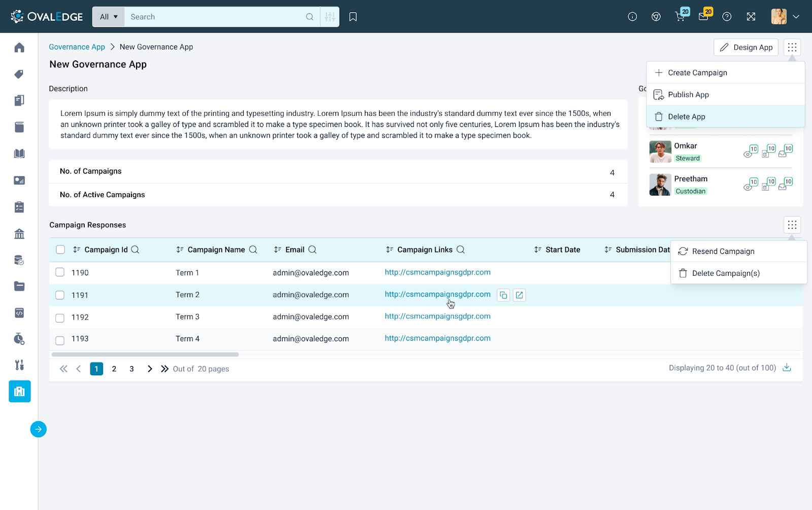Click the horizontal table scrollbar
Viewport: 812px width, 510px height.
coord(145,355)
